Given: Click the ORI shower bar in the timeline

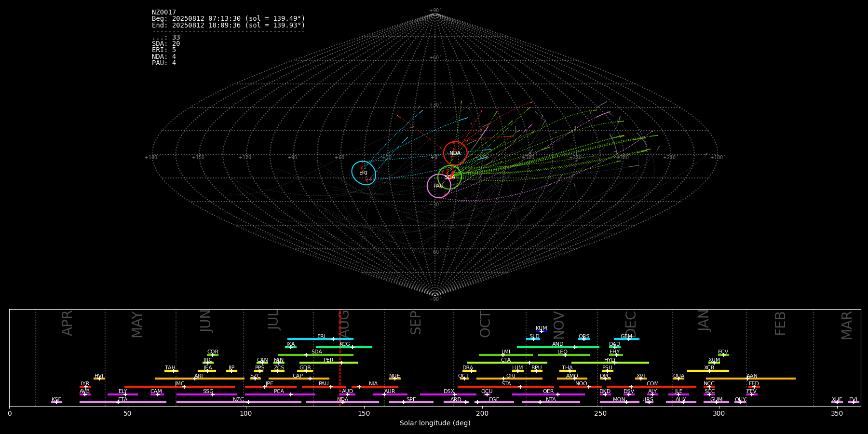Looking at the screenshot, I should coord(509,379).
